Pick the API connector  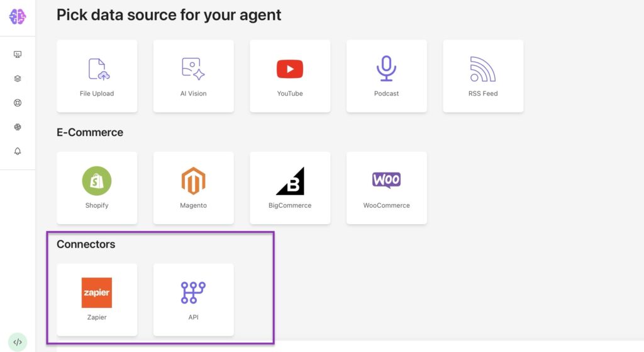(x=194, y=300)
